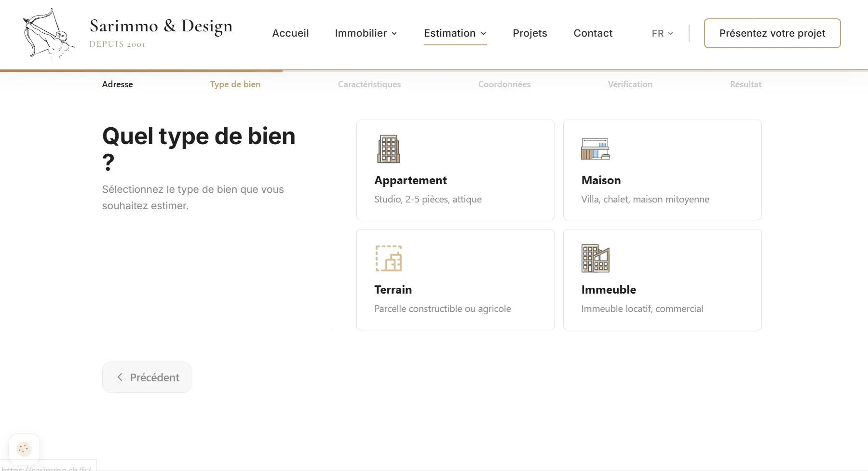Choose the Appartement heading

410,180
